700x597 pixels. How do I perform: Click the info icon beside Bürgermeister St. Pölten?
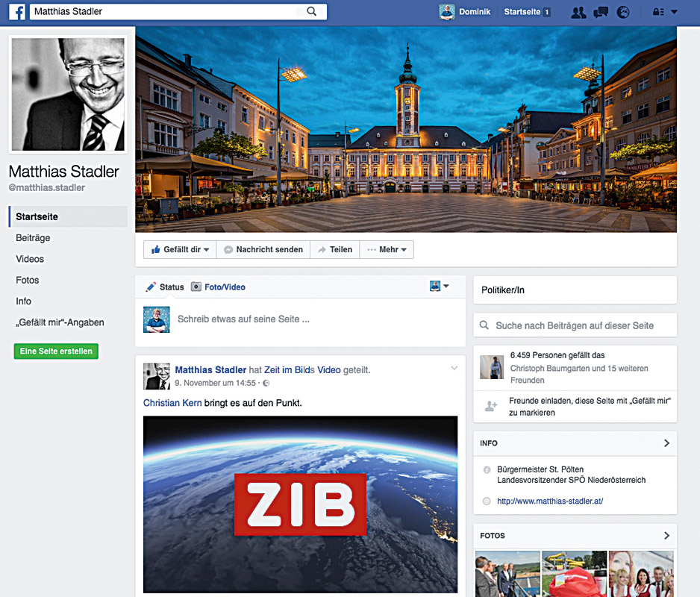pyautogui.click(x=487, y=469)
